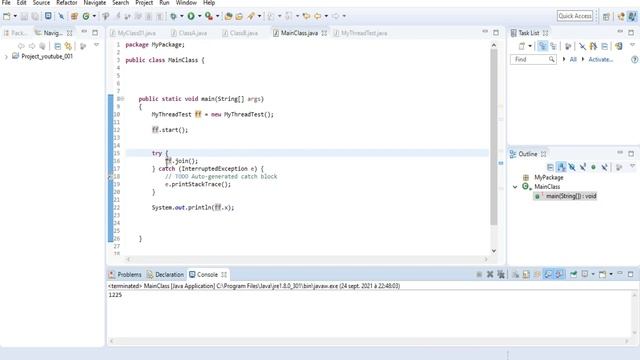Click the Quick Access field

[x=575, y=16]
